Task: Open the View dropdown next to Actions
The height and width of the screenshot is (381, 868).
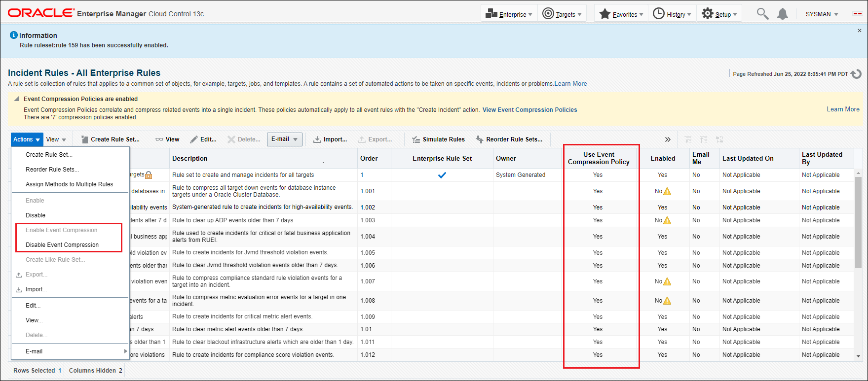Action: tap(56, 139)
